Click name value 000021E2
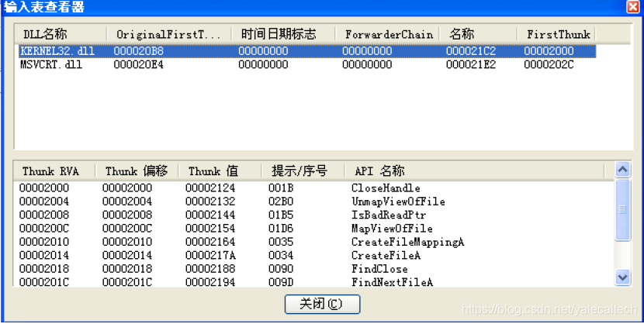This screenshot has width=644, height=324. coord(471,65)
